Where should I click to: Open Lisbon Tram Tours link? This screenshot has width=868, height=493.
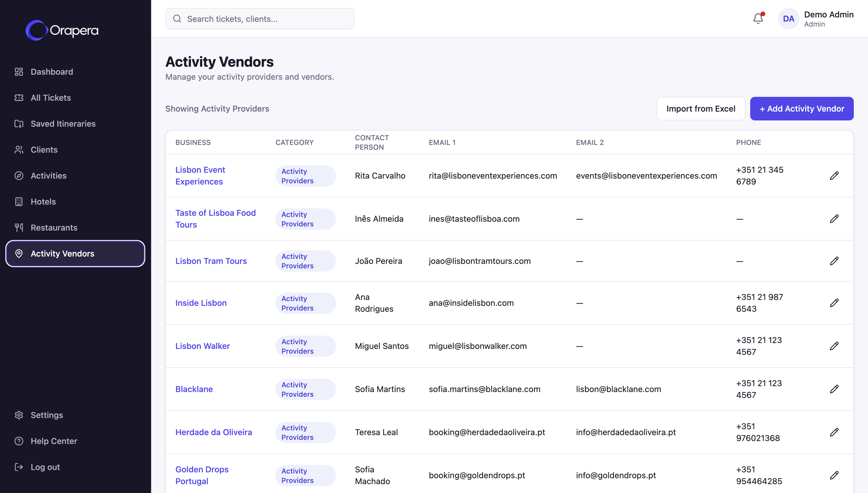211,261
